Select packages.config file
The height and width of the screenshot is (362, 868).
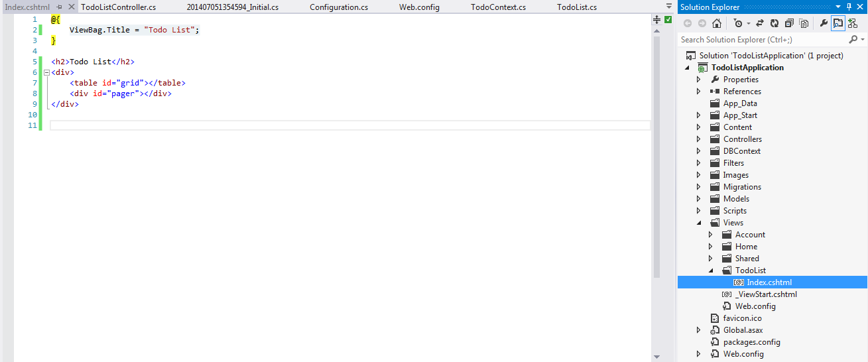tap(752, 342)
